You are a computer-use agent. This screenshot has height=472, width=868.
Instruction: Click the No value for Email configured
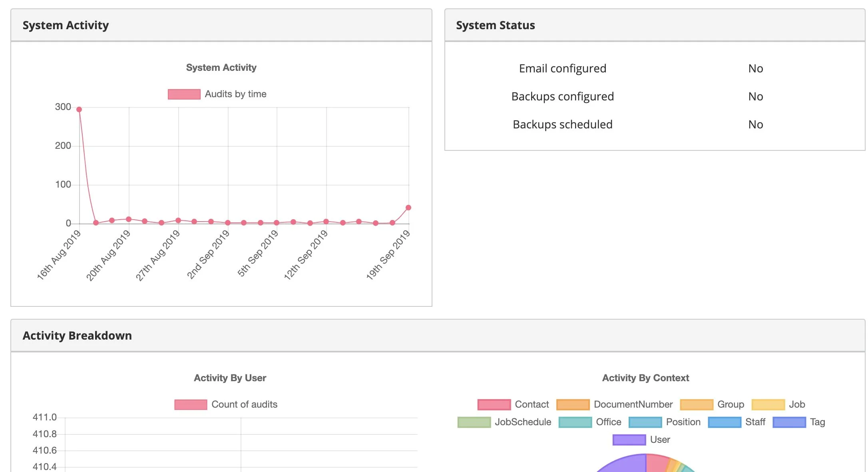coord(756,69)
